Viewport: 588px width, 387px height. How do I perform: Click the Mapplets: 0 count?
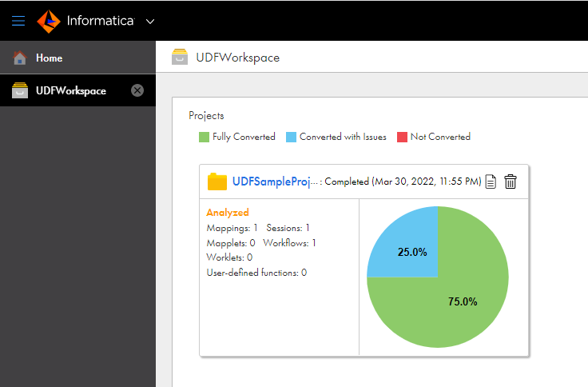coord(231,243)
